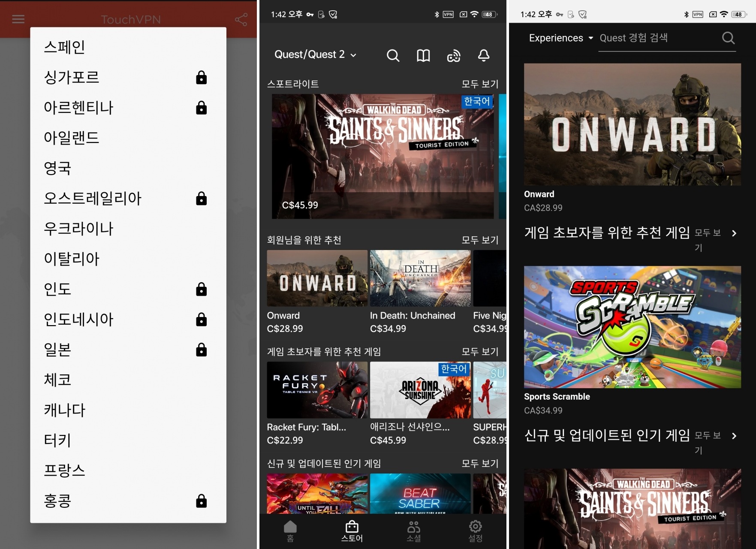Screen dimensions: 756x549
Task: Go to the 스토어 tab
Action: click(x=352, y=531)
